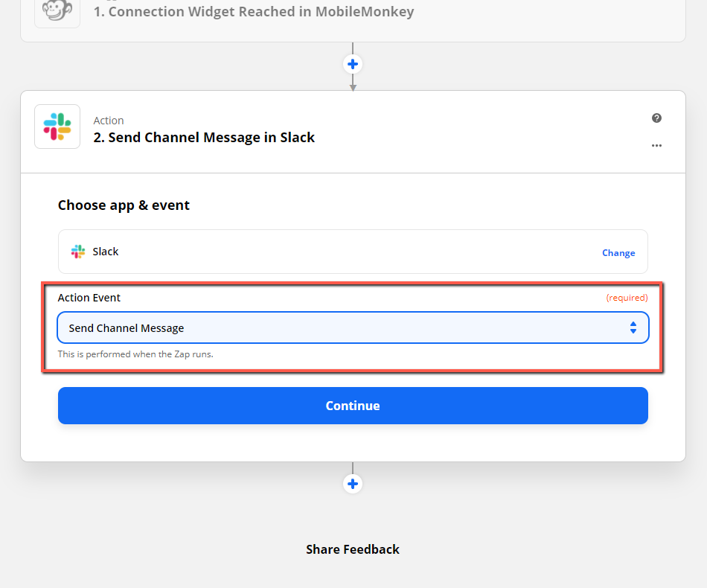Click Change to pick another app
The height and width of the screenshot is (588, 707).
pyautogui.click(x=618, y=253)
